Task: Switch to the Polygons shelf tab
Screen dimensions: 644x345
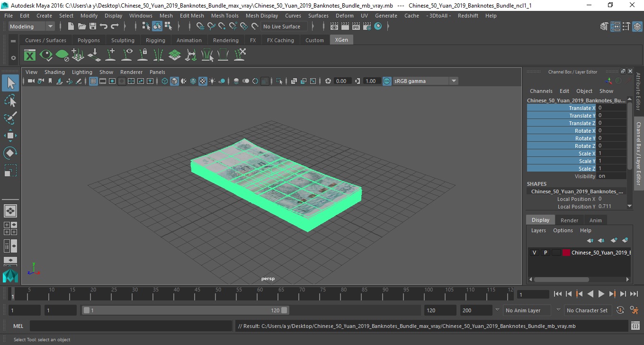Action: [89, 40]
